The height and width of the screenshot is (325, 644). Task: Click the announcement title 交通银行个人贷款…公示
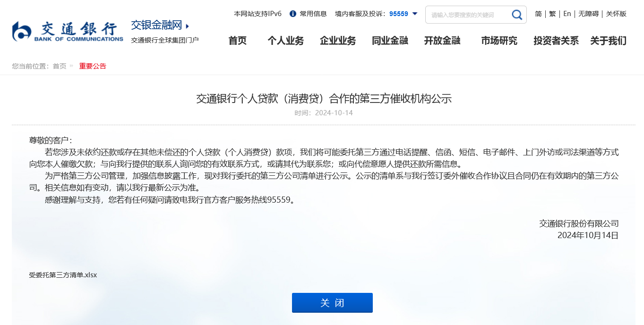pos(324,99)
